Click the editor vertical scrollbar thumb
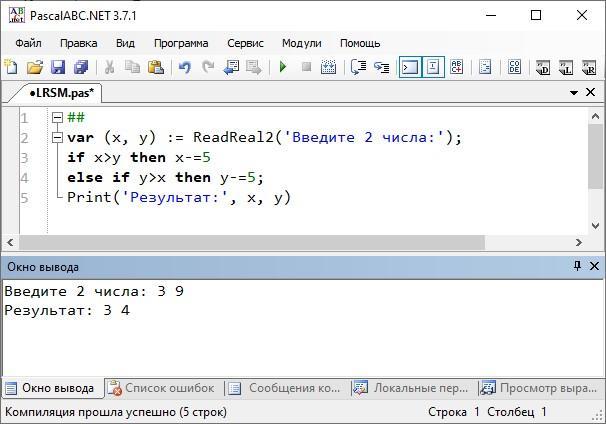The image size is (606, 424). [x=595, y=156]
